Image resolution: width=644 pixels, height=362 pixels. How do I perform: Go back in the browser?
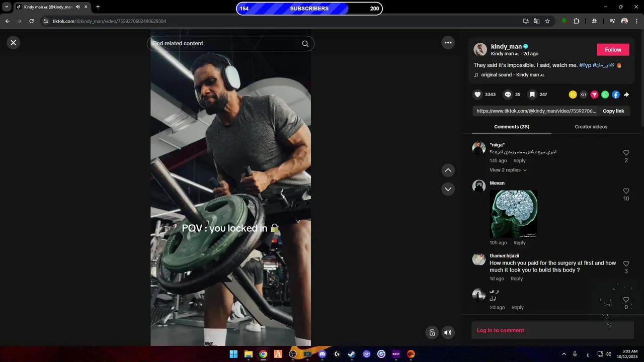7,21
